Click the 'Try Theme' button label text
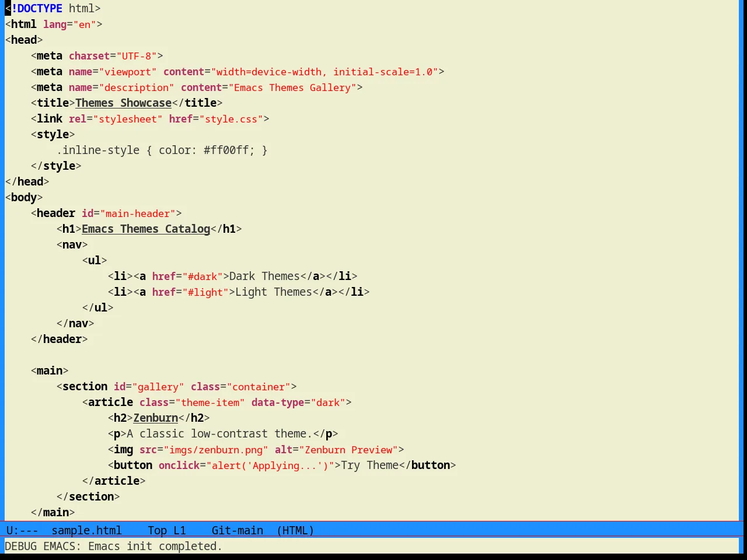 (370, 465)
